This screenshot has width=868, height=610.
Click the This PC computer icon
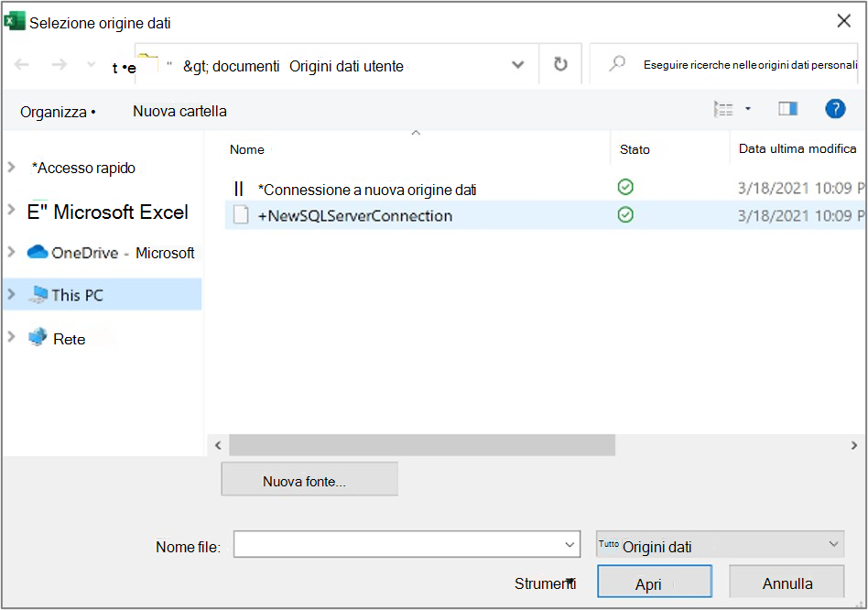[x=38, y=294]
